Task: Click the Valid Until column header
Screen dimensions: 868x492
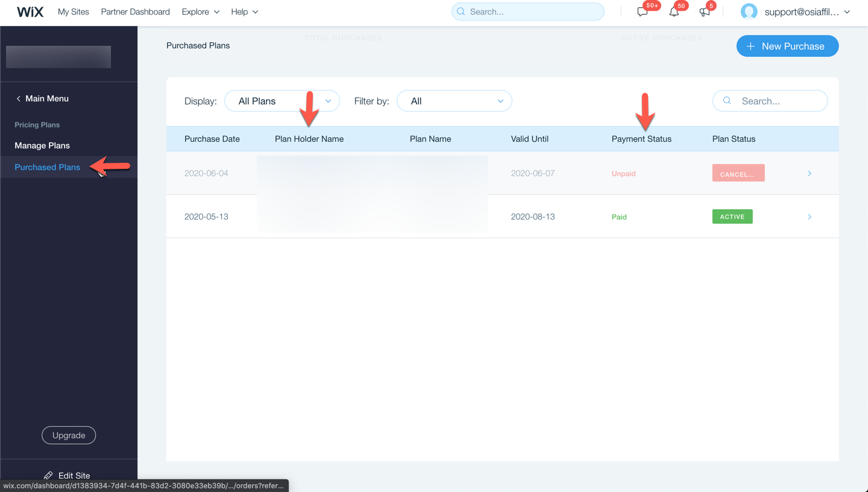Action: [x=530, y=139]
